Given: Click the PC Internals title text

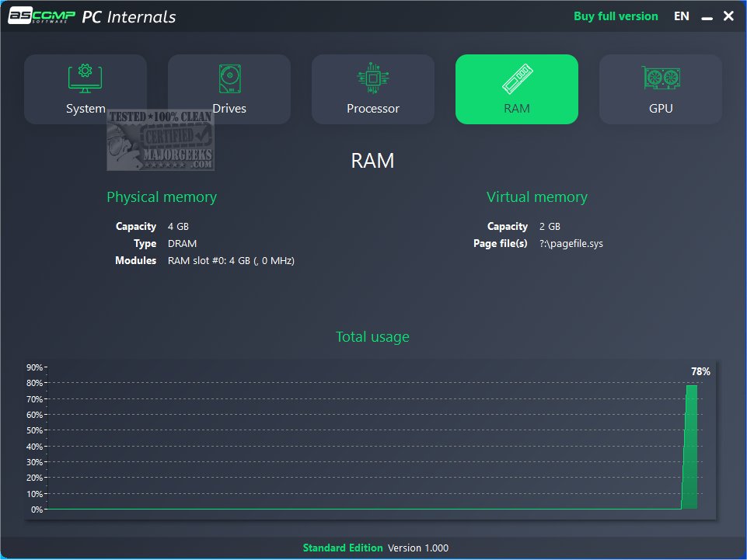Looking at the screenshot, I should [128, 16].
